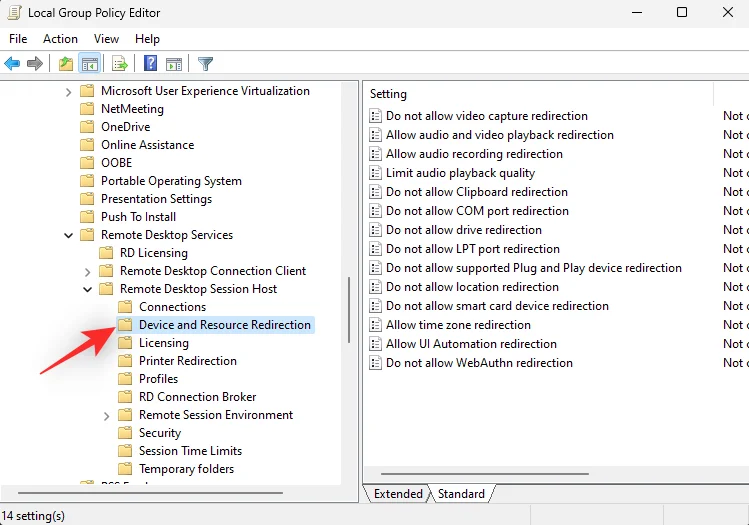Select Do not allow COM port redirection
The height and width of the screenshot is (525, 749).
pos(477,211)
